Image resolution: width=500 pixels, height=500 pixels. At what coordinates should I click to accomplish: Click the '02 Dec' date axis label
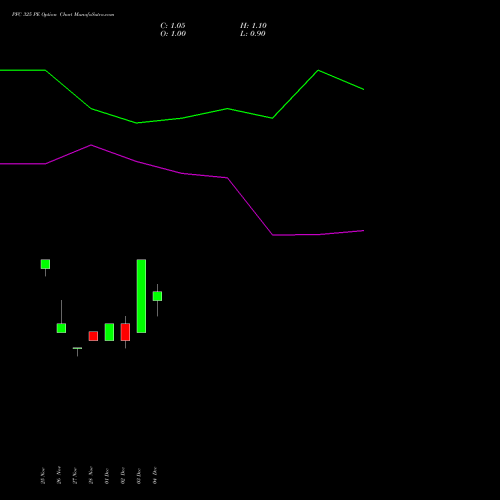click(x=123, y=476)
